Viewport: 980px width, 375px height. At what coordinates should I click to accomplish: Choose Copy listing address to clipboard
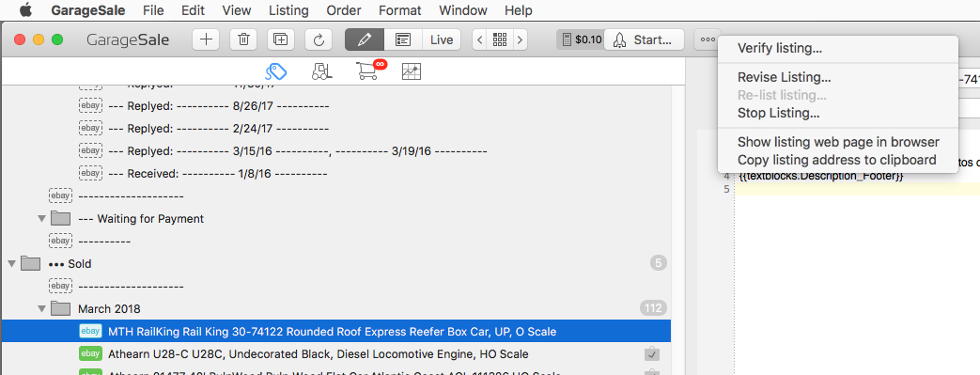coord(837,160)
